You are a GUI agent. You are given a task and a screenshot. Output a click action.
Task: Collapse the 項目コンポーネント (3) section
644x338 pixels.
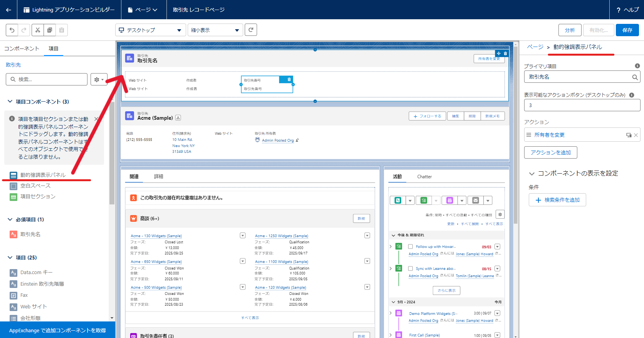(10, 102)
